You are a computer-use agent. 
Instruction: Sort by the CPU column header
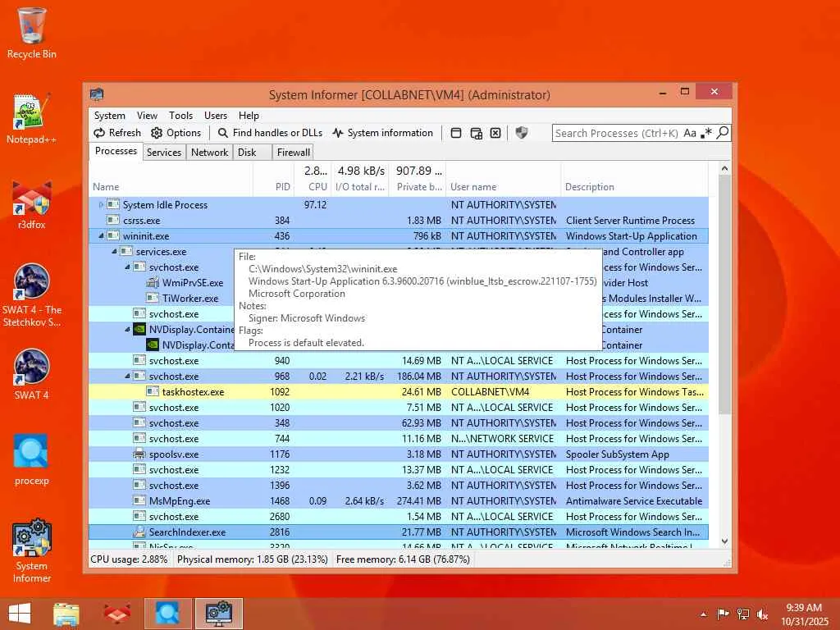pos(313,187)
